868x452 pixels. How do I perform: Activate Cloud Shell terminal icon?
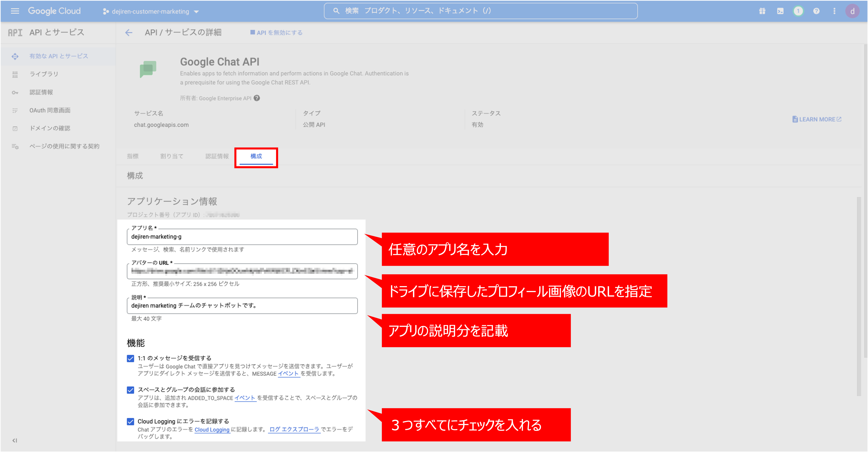tap(780, 11)
